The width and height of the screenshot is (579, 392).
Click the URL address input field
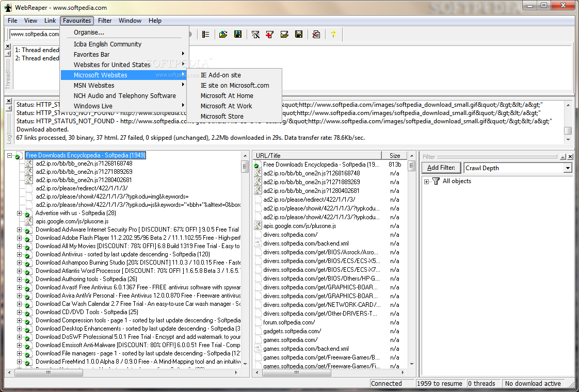(35, 35)
